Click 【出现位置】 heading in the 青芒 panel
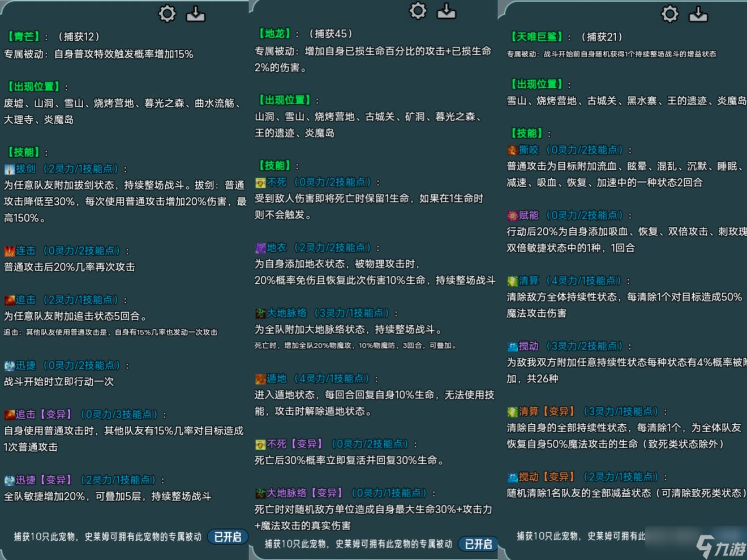The image size is (747, 560). tap(33, 87)
